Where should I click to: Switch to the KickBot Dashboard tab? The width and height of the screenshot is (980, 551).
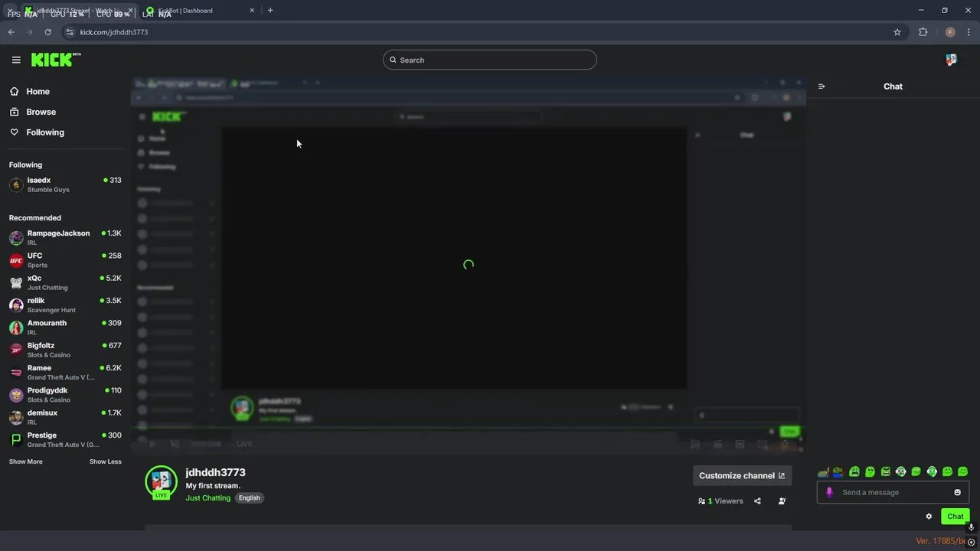pyautogui.click(x=199, y=11)
